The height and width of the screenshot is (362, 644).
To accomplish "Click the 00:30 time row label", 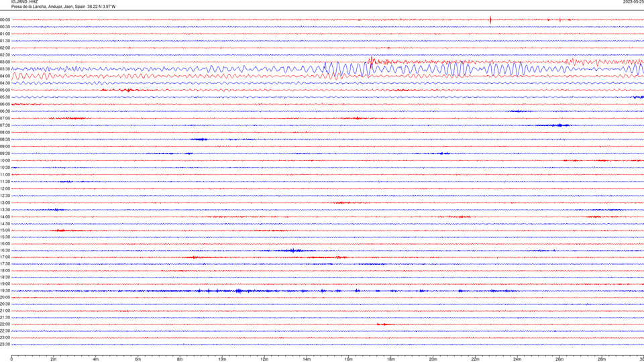I will point(5,27).
